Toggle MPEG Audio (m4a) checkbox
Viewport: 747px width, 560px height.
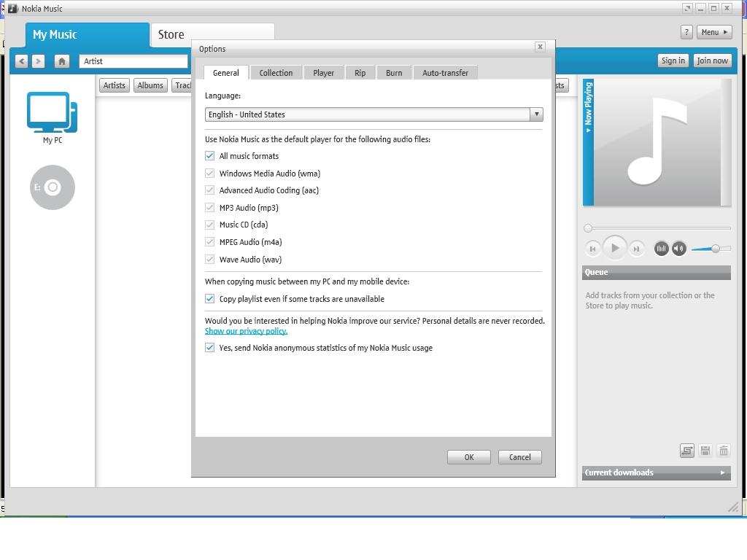coord(209,242)
